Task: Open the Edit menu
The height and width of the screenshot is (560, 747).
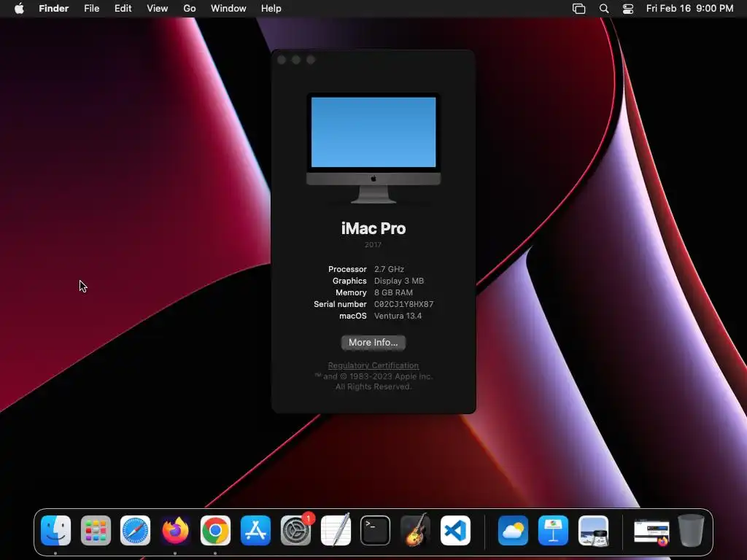Action: pyautogui.click(x=123, y=9)
